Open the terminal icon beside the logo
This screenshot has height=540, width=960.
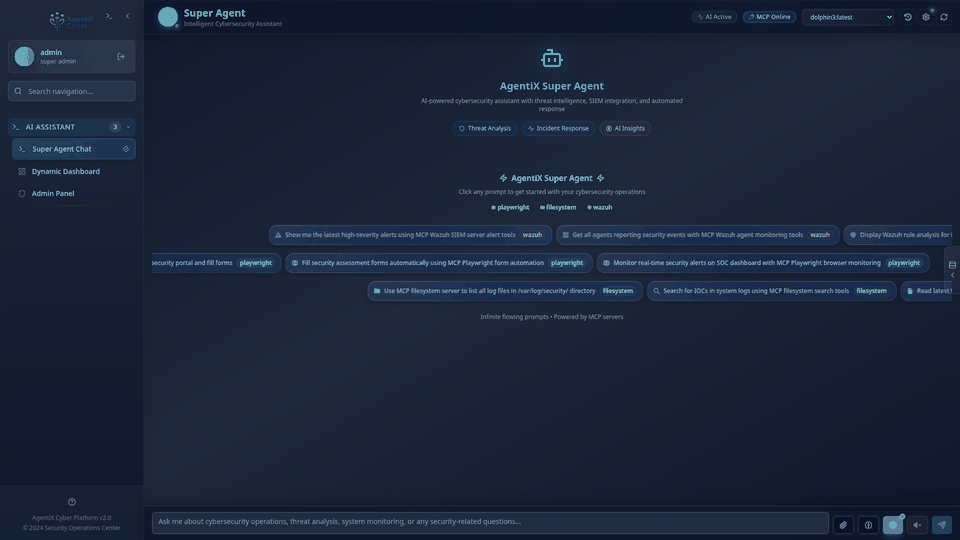(109, 17)
